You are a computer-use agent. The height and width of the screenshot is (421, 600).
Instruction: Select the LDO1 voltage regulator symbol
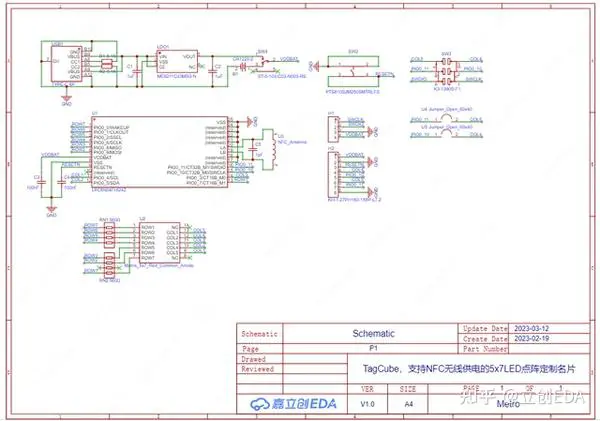(177, 61)
